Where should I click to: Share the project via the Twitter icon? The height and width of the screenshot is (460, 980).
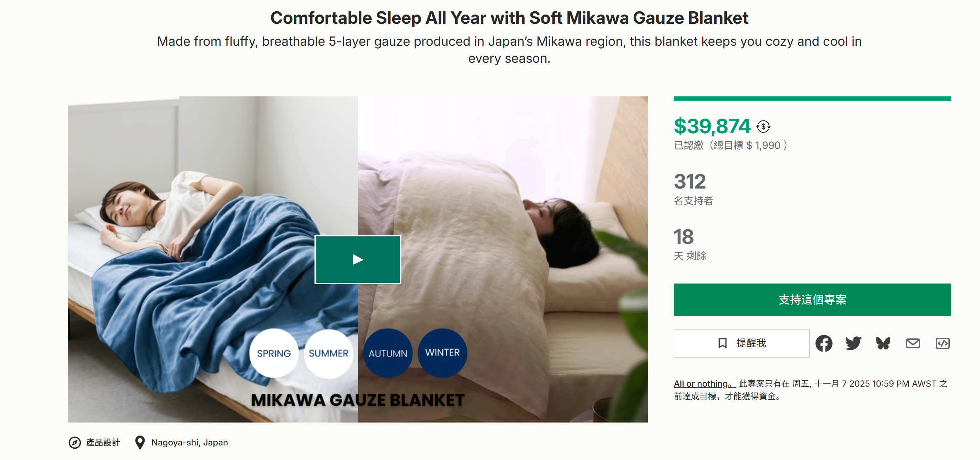[x=853, y=343]
